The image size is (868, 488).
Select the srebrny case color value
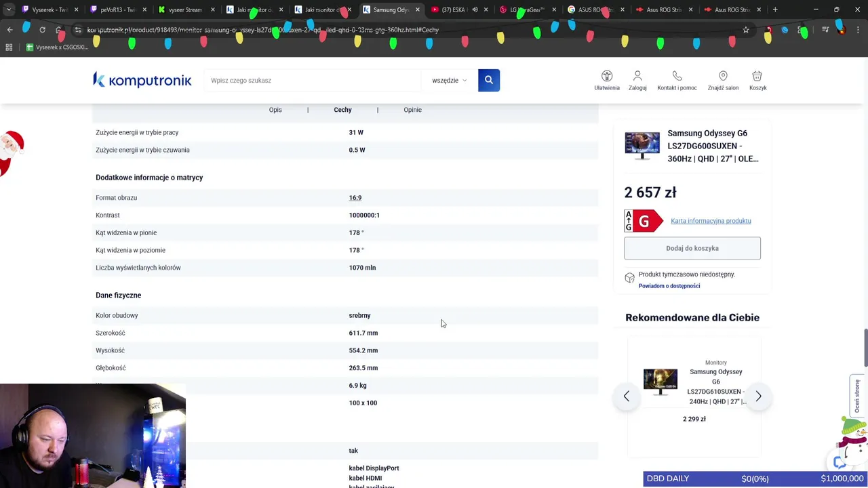(359, 316)
